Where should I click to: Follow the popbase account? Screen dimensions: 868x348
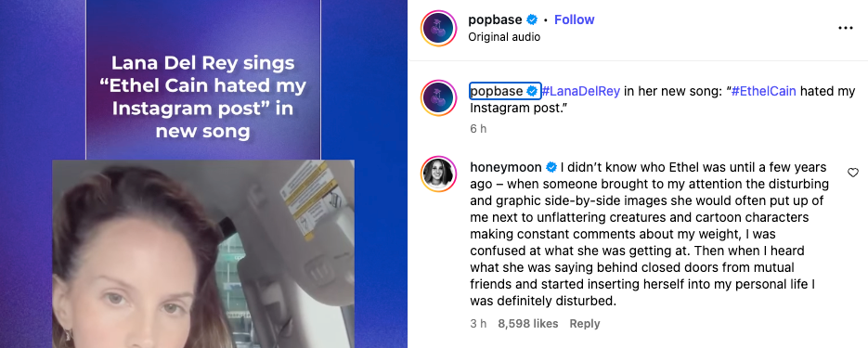(x=574, y=19)
